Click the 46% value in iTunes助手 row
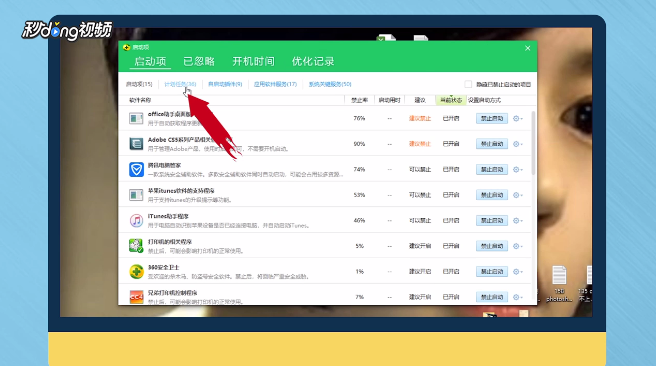 click(359, 220)
